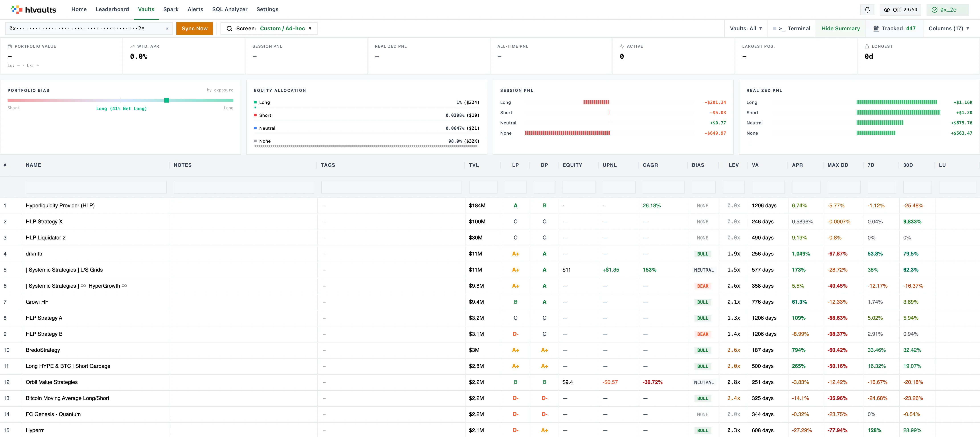Click the TAGS column filter box
This screenshot has width=980, height=437.
click(392, 187)
